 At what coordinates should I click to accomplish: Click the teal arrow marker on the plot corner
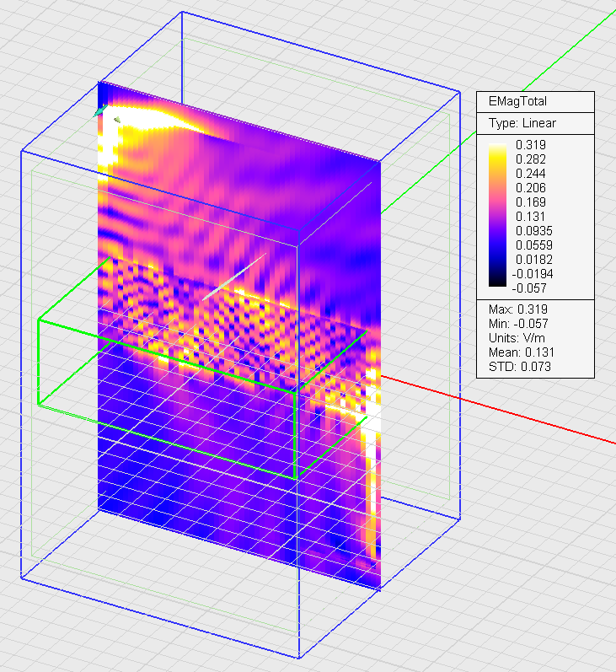tap(100, 110)
